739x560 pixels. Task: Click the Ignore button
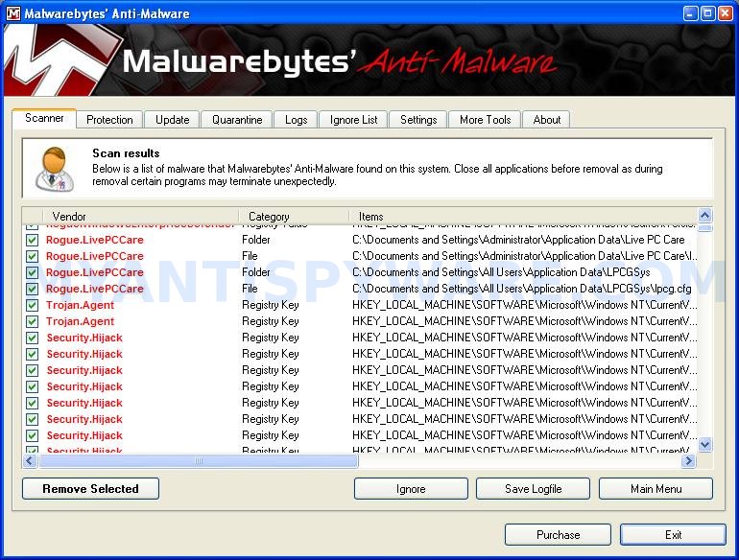[411, 489]
